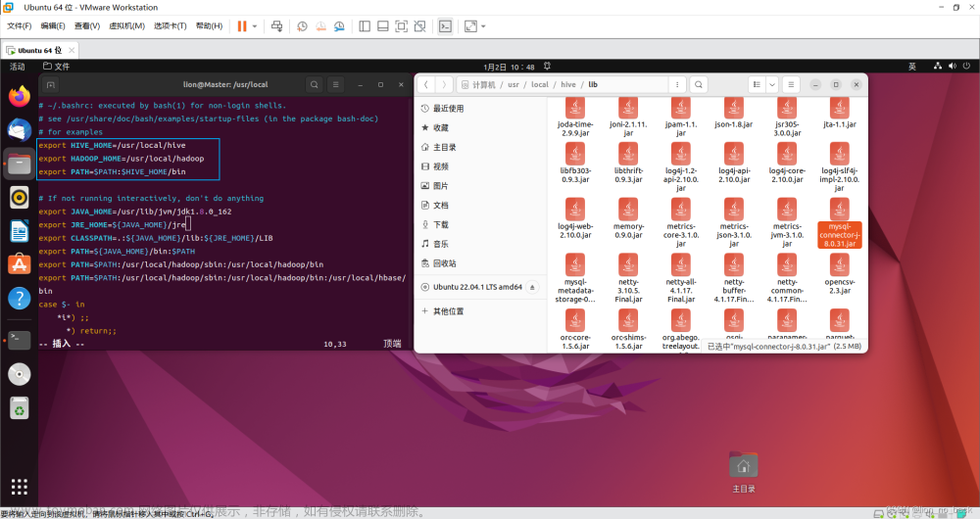Open Firefox from the Ubuntu dock
This screenshot has height=519, width=980.
coord(20,97)
